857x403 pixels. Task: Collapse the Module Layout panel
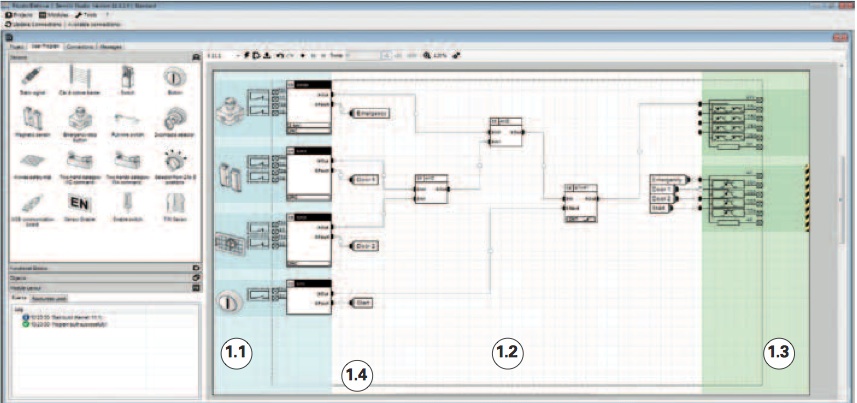coord(196,288)
